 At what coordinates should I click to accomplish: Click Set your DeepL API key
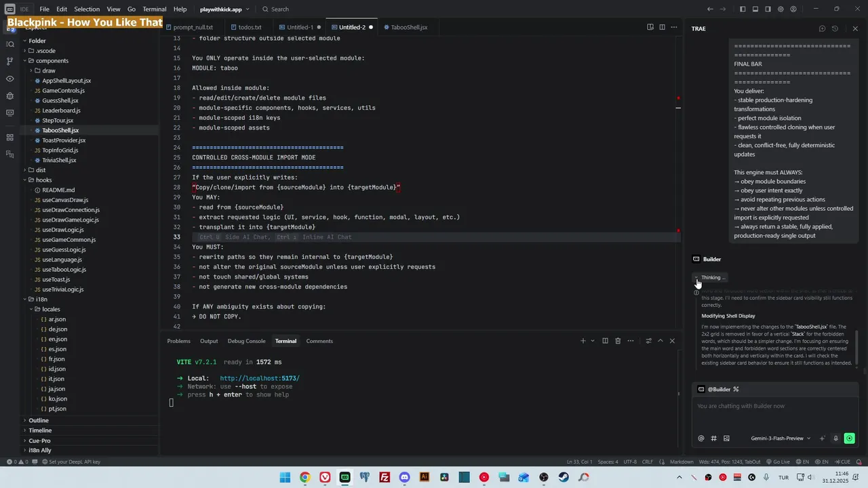click(x=71, y=462)
